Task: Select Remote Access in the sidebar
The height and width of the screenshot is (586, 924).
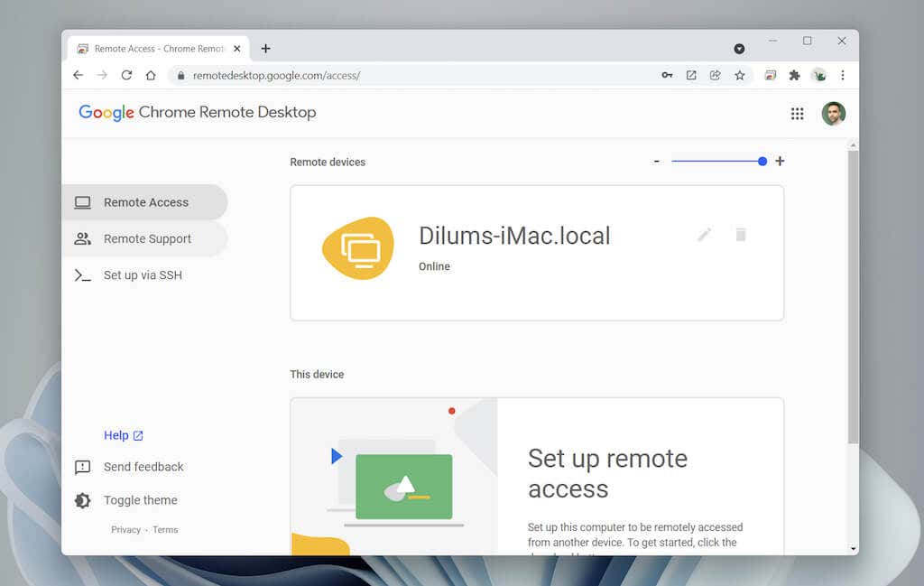Action: click(x=144, y=202)
